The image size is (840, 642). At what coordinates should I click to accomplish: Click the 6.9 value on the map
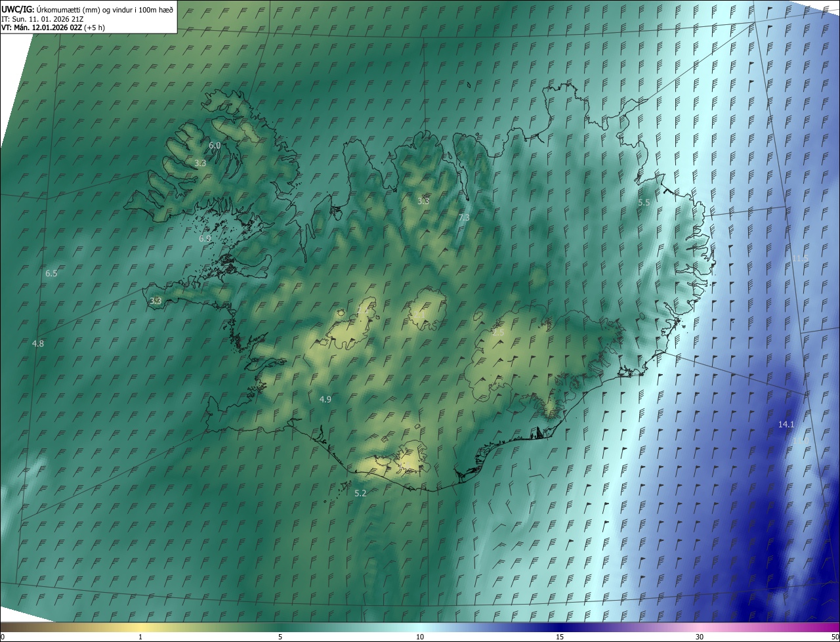tap(205, 239)
